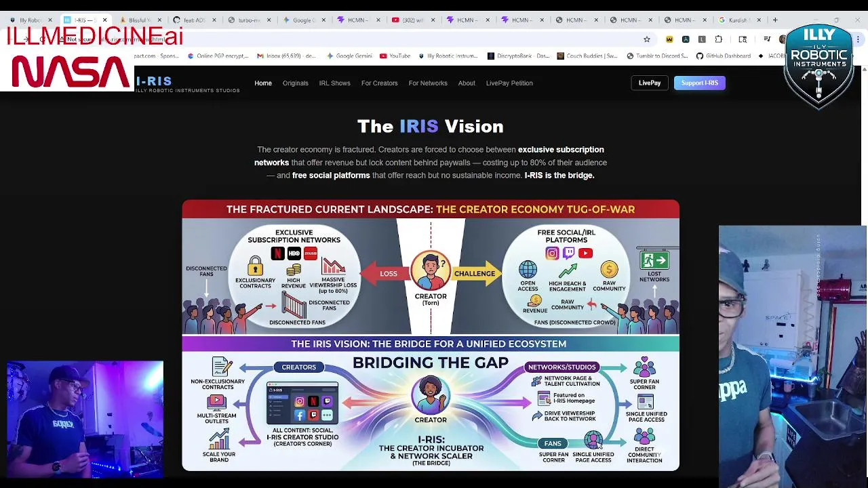The width and height of the screenshot is (868, 488).
Task: Close the Illy Robo tab
Action: point(50,20)
